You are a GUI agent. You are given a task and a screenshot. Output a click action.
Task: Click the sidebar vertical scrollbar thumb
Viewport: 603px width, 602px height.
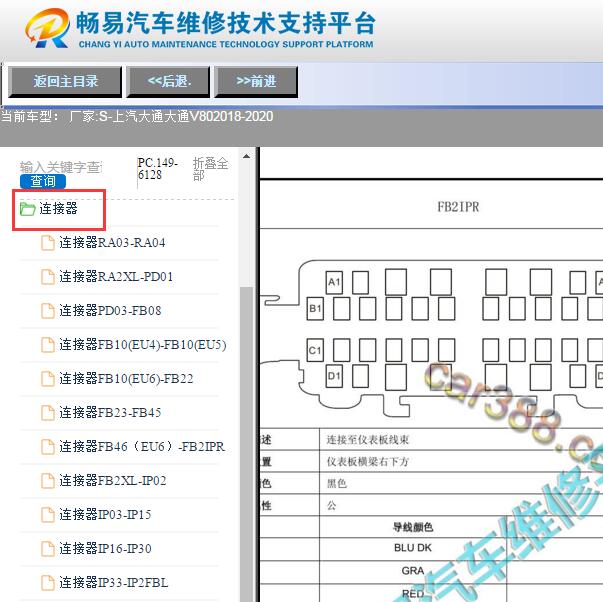(246, 442)
